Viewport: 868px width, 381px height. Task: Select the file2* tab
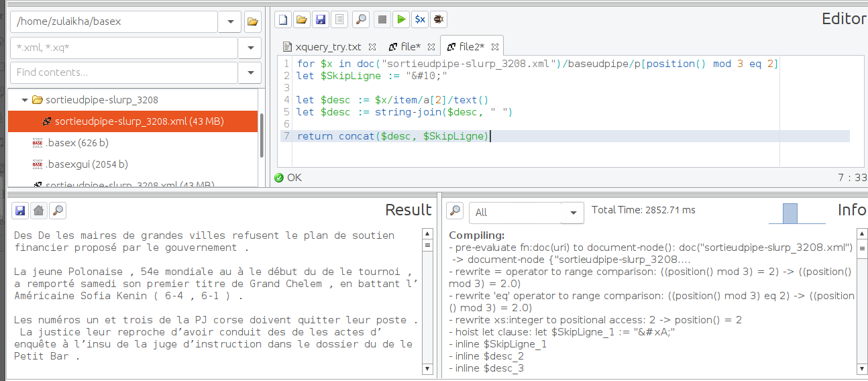[x=472, y=47]
